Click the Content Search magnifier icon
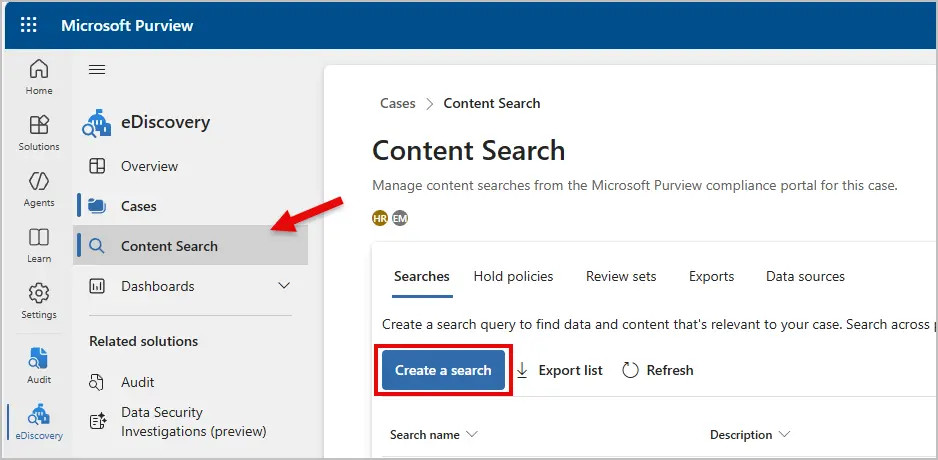The width and height of the screenshot is (938, 460). point(96,246)
